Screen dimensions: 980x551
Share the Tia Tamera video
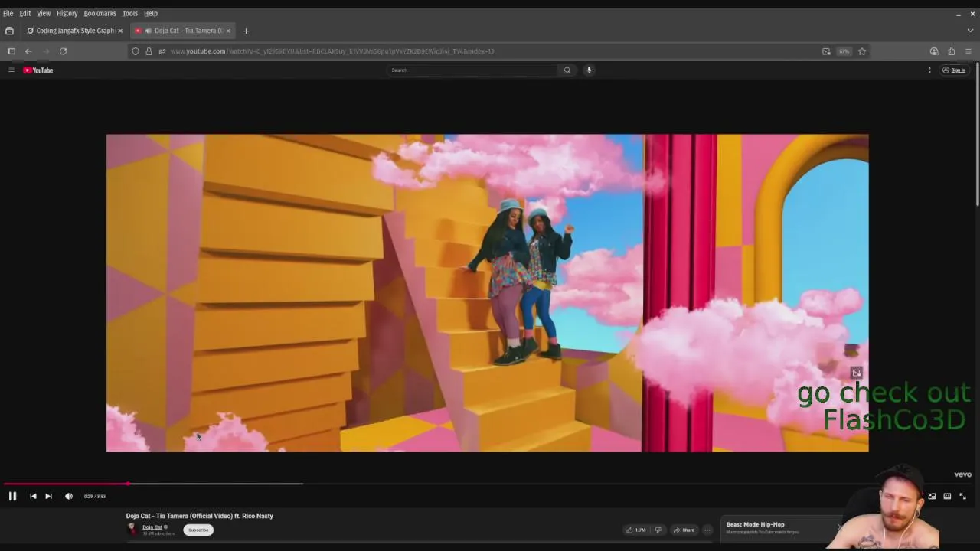pyautogui.click(x=684, y=530)
